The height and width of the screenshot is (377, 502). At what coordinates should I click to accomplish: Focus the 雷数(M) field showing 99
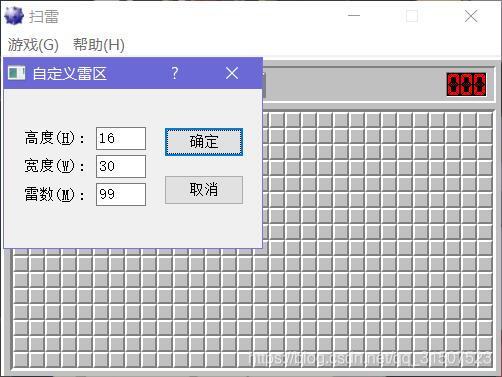[121, 194]
